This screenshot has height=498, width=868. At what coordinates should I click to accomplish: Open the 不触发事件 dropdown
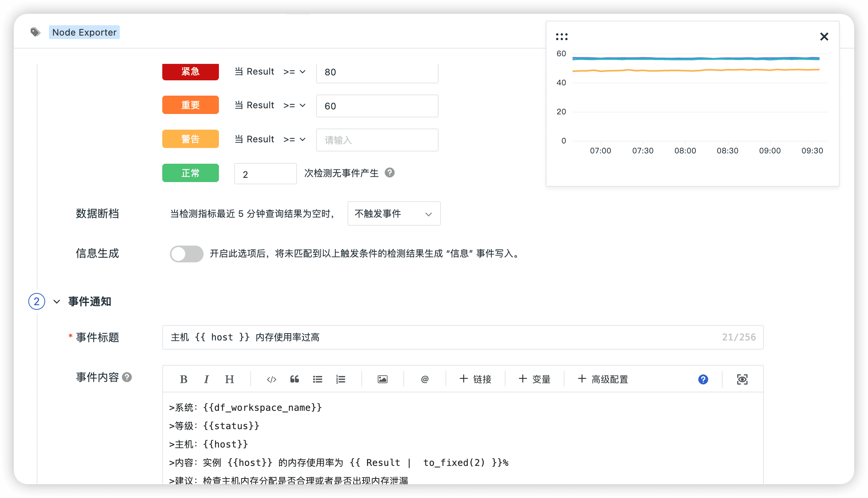(x=393, y=213)
